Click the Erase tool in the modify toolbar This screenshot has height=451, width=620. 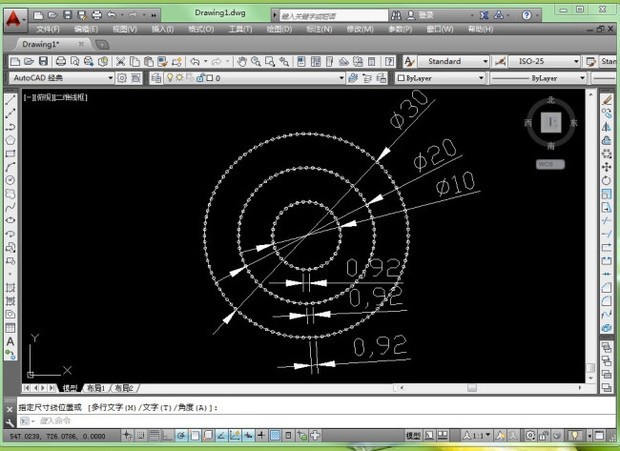click(x=607, y=100)
